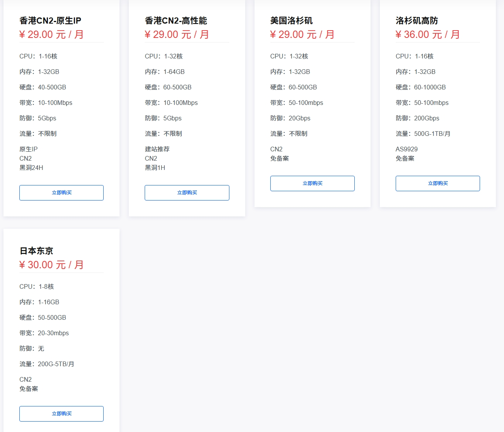
Task: Purchase the 日本东京 plan with 立即购买
Action: [62, 414]
